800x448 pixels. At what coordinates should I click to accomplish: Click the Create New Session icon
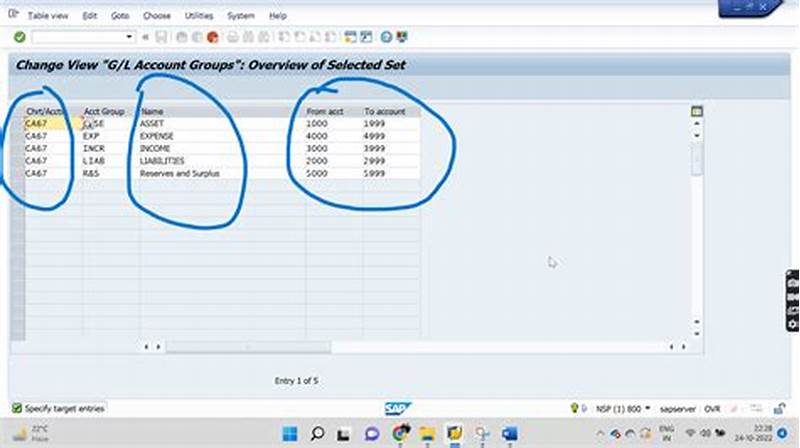[351, 37]
